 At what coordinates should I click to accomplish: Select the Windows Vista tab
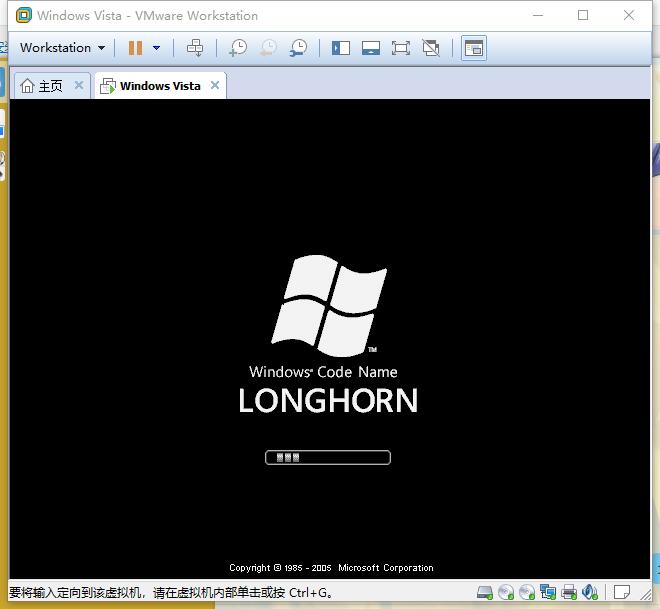(x=160, y=86)
